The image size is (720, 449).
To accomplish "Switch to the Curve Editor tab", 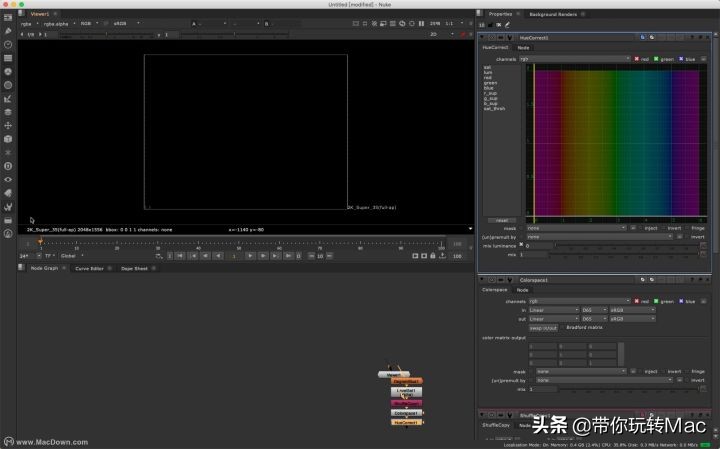I will pos(90,268).
